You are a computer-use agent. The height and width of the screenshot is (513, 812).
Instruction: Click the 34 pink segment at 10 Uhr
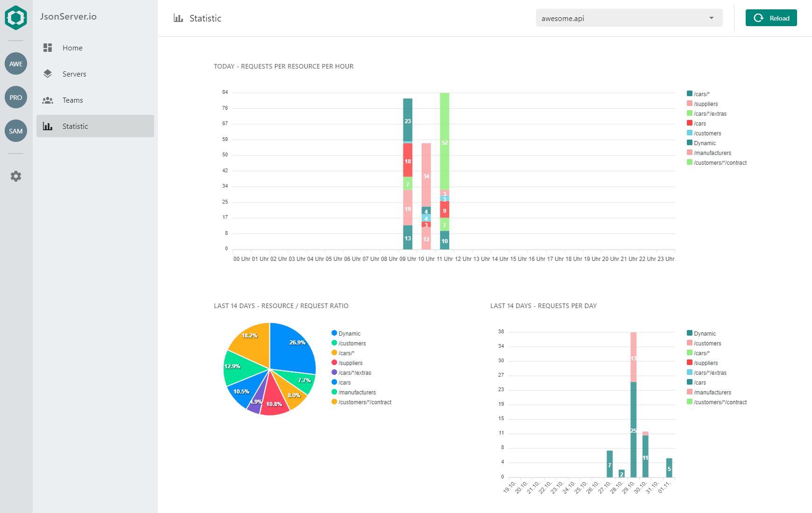tap(426, 175)
